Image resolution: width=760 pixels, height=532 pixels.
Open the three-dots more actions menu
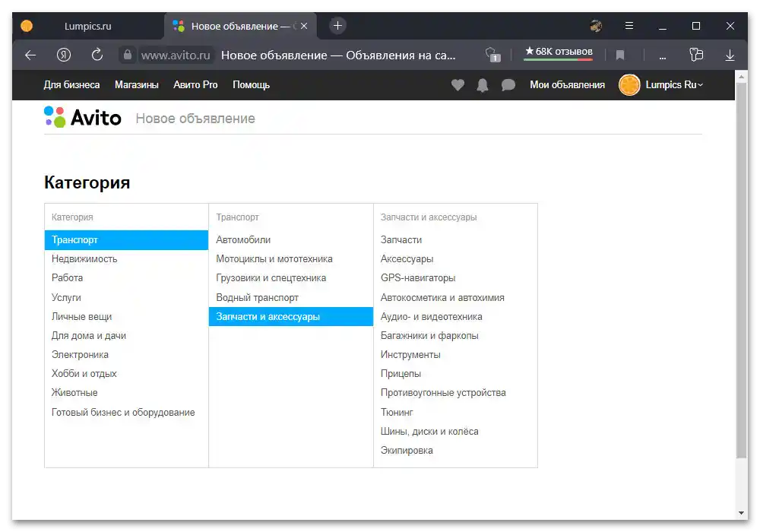pos(663,57)
